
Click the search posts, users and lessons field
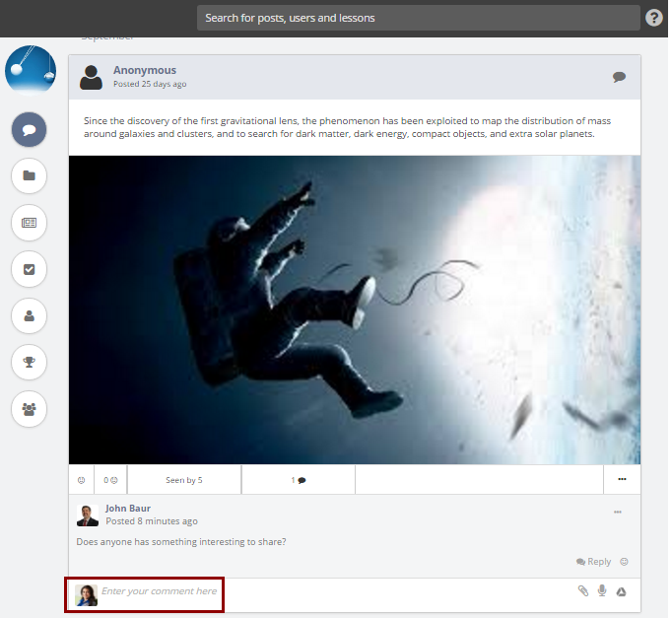click(419, 18)
